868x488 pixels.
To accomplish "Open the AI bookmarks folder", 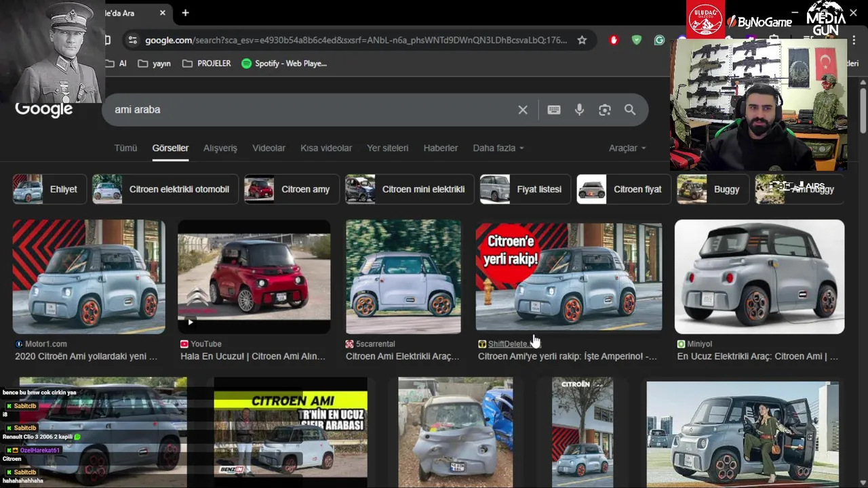I will [x=117, y=63].
